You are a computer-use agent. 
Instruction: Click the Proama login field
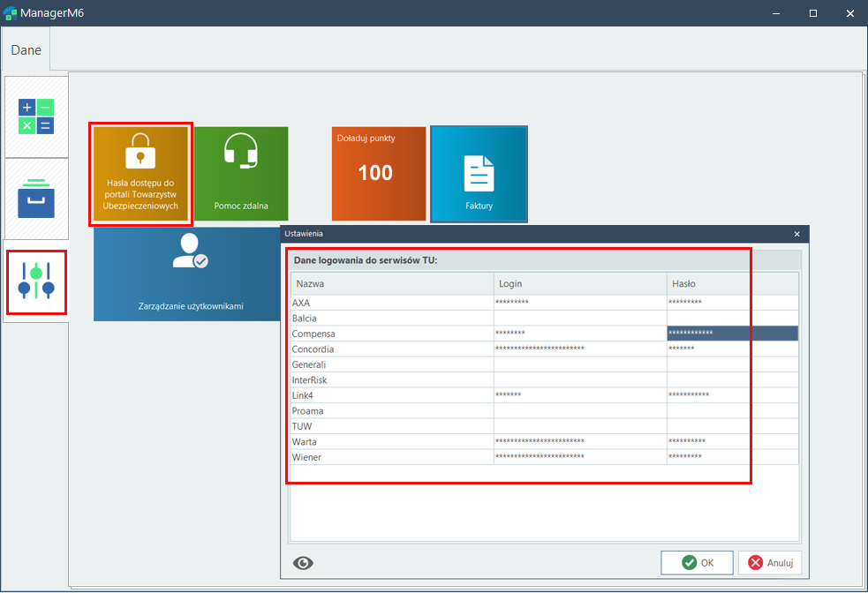(x=580, y=411)
